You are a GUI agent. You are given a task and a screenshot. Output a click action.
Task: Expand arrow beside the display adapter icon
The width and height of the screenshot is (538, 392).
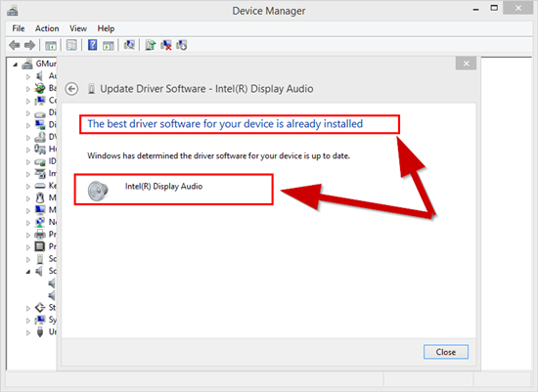[28, 125]
